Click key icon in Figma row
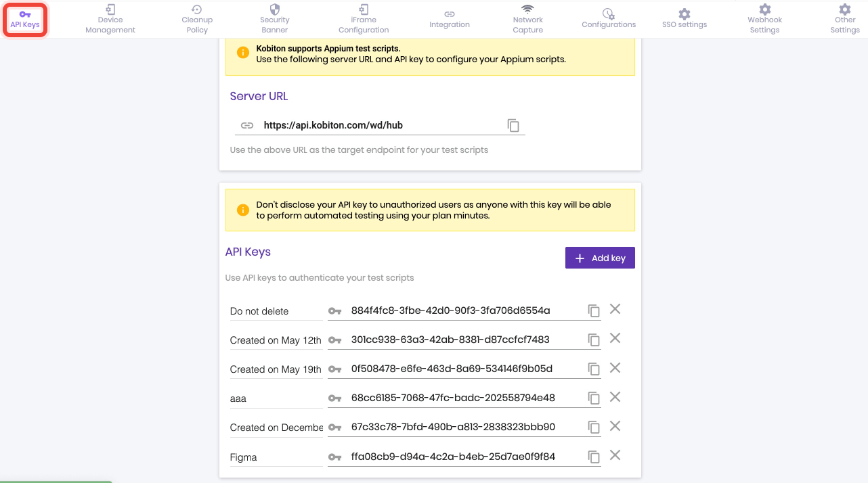Screen dimensions: 868x483 334,457
